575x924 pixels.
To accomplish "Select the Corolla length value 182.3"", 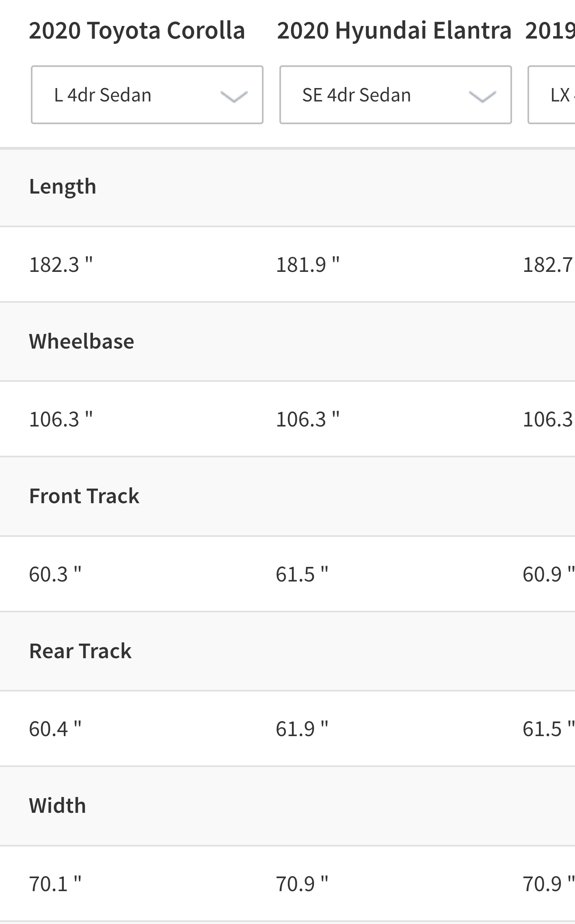I will click(61, 265).
